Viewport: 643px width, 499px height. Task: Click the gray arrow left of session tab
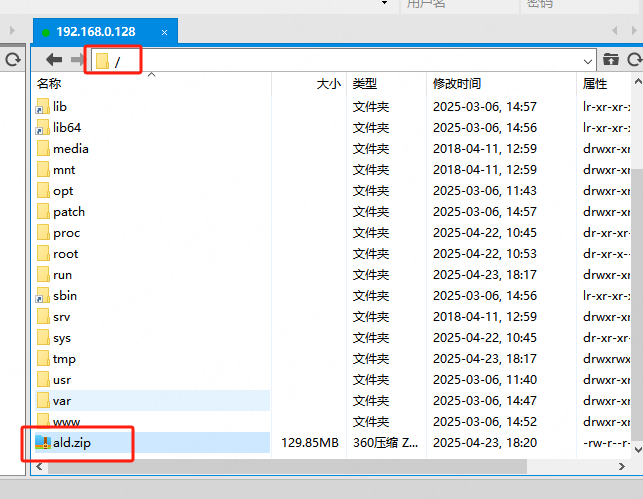coord(12,31)
